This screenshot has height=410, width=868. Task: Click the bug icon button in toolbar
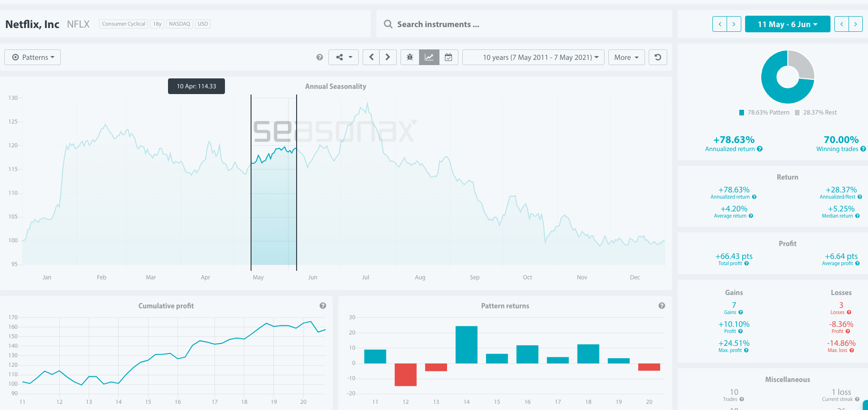pos(410,57)
